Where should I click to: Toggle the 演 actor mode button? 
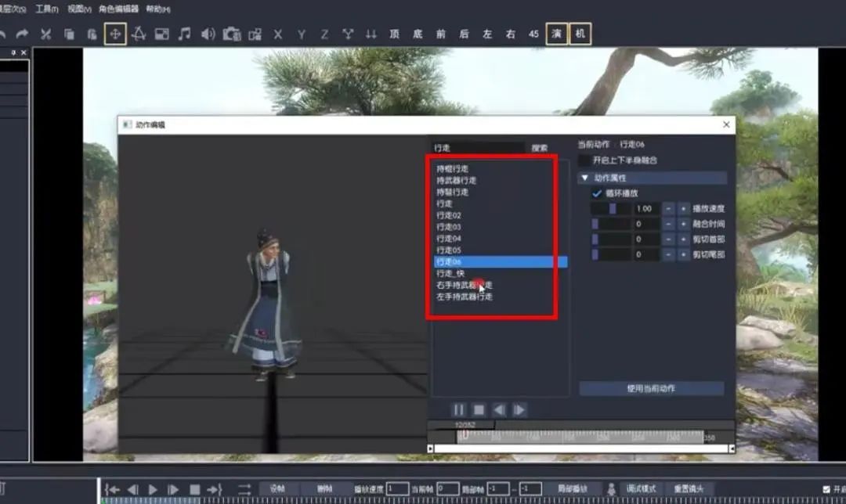click(556, 34)
